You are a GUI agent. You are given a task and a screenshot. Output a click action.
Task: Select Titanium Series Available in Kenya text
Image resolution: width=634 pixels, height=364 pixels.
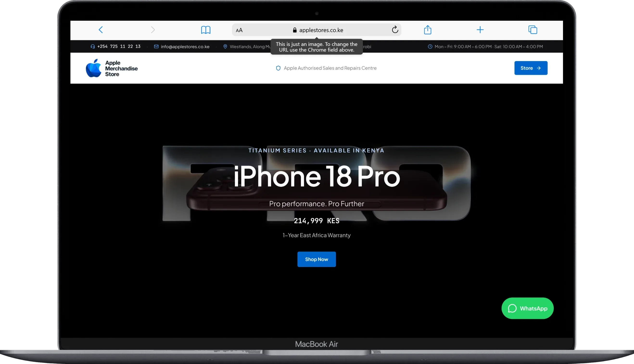click(316, 151)
